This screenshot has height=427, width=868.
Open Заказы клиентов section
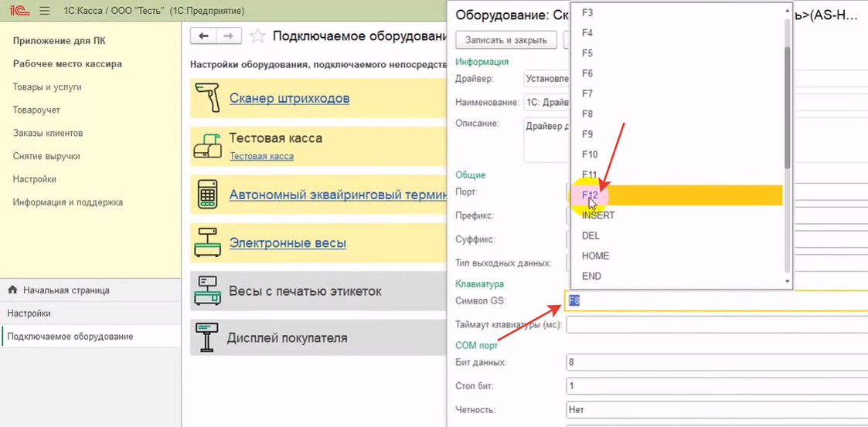pyautogui.click(x=48, y=134)
